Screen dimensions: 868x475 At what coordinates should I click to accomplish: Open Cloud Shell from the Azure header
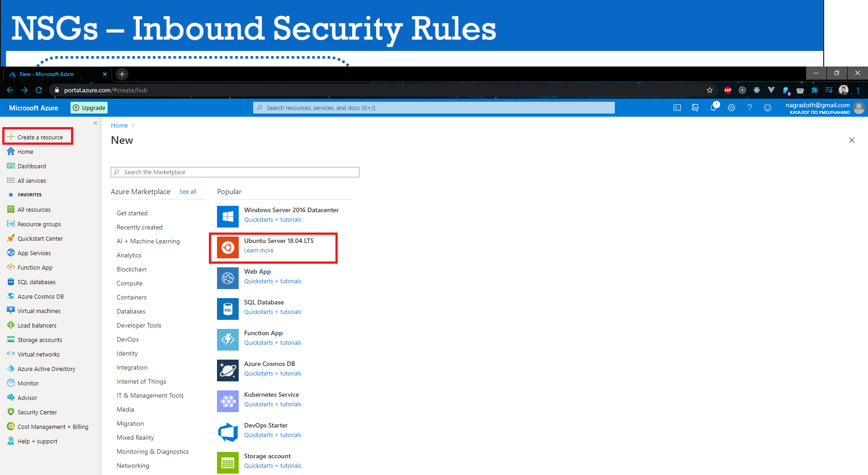(677, 108)
